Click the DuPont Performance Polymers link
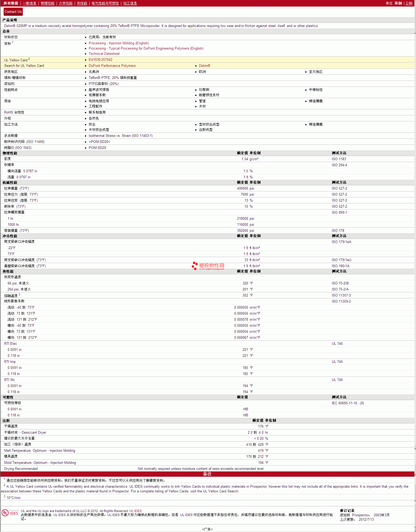Viewport: 416px width, 532px height. (112, 66)
